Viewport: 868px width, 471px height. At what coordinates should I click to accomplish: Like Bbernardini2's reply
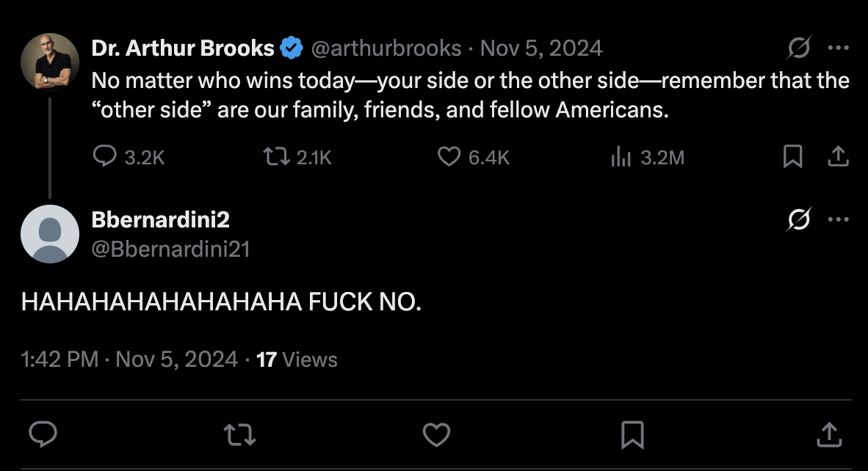[437, 434]
